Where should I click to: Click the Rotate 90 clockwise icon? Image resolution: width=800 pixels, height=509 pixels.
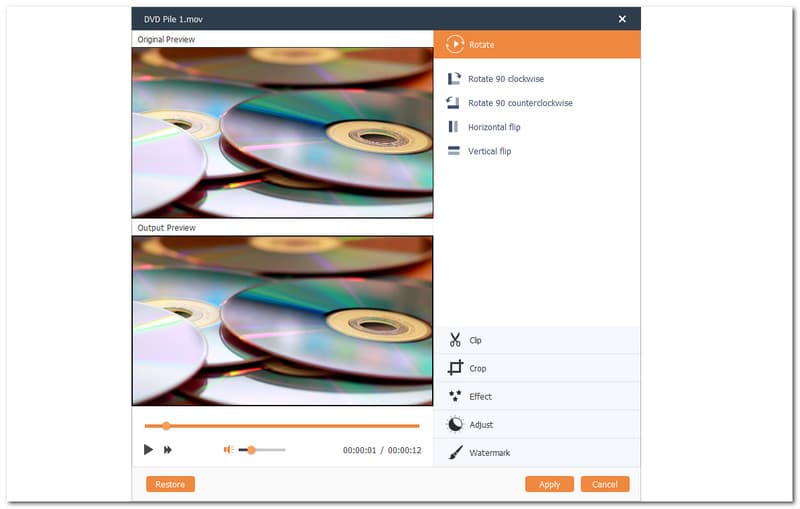click(454, 79)
